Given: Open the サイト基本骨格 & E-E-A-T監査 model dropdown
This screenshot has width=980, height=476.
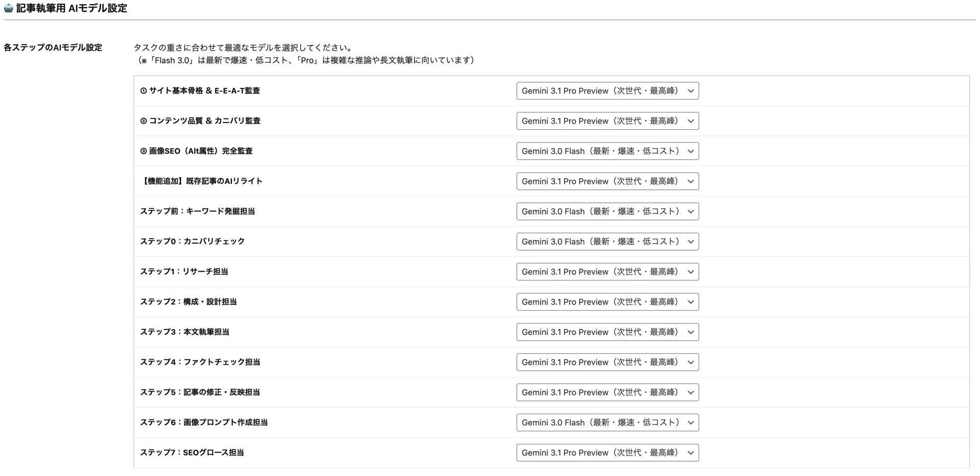Looking at the screenshot, I should [x=607, y=91].
